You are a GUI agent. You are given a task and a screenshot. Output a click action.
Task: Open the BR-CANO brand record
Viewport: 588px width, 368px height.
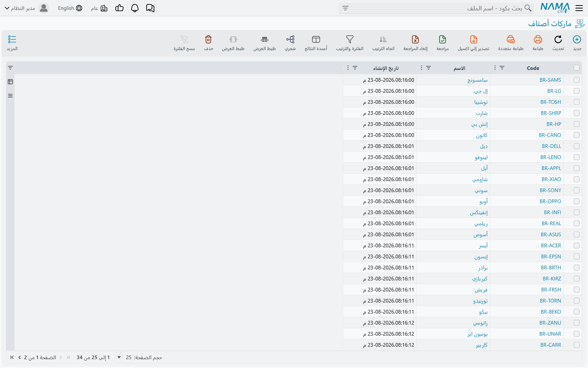tap(550, 135)
